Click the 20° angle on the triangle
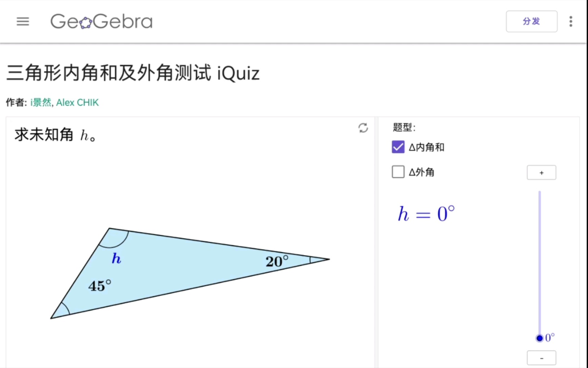 coord(276,261)
